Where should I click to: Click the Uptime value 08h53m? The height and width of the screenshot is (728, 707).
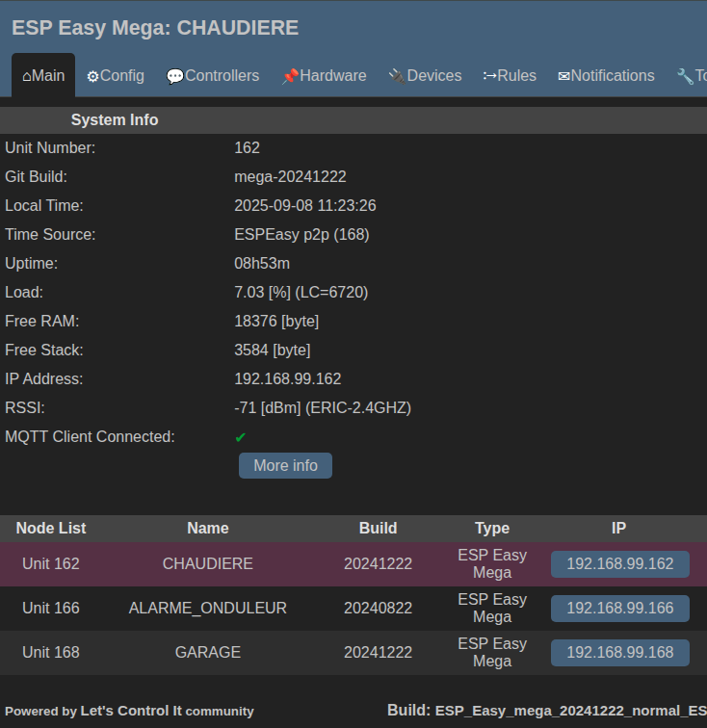pos(262,264)
